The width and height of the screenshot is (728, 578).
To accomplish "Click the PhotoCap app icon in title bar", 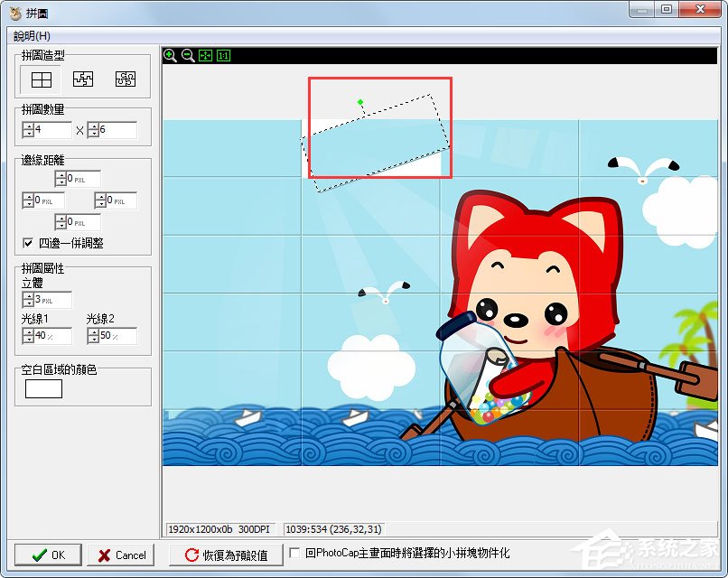I will click(x=15, y=13).
